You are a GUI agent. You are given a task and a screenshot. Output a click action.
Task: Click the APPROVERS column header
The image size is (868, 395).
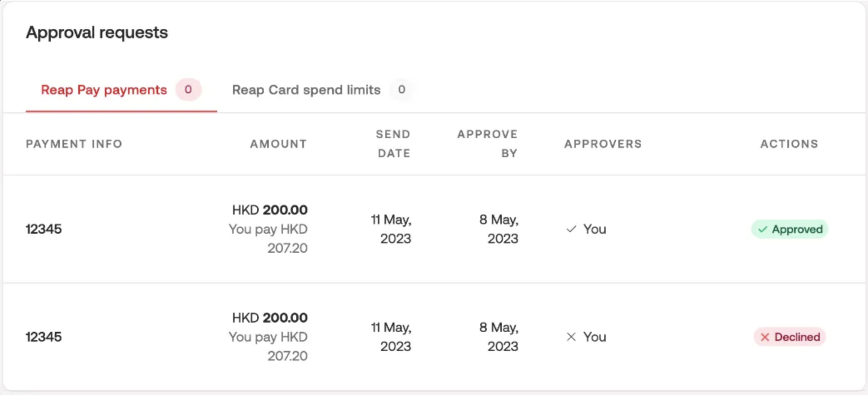click(603, 144)
